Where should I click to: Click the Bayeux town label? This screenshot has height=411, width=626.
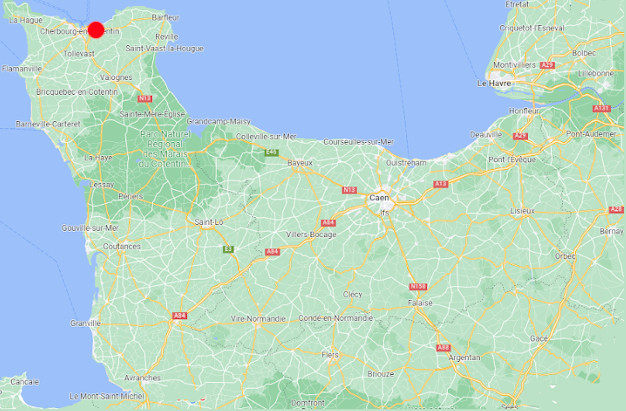pyautogui.click(x=300, y=163)
